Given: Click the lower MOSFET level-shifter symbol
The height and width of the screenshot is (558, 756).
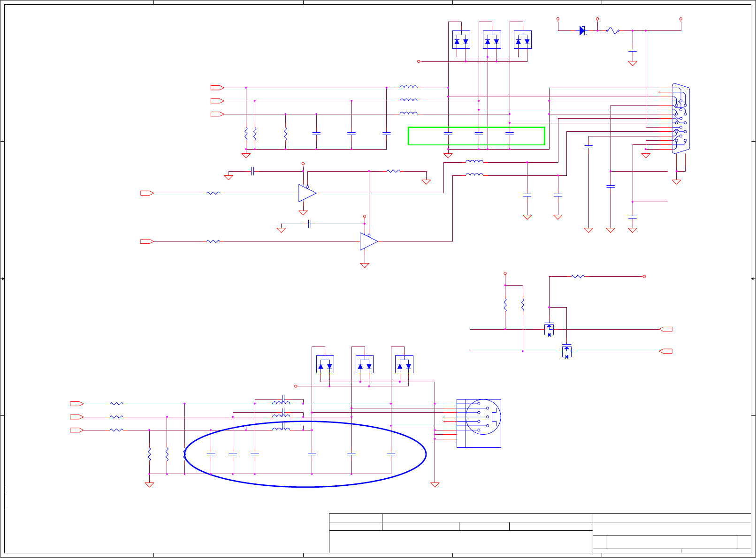Looking at the screenshot, I should 566,351.
